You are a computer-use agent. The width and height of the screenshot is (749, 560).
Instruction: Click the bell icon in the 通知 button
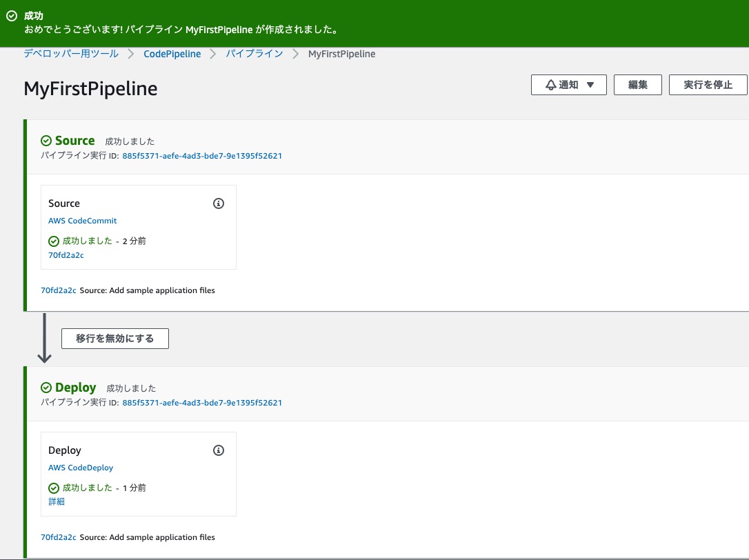550,84
